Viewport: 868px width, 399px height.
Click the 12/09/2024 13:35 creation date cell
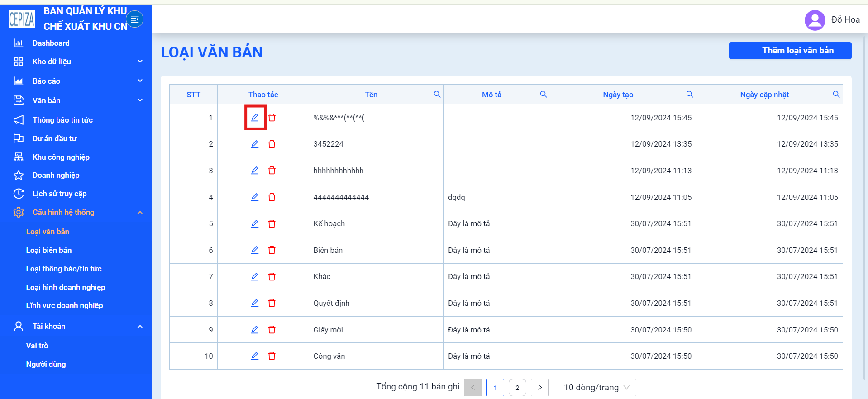(623, 144)
